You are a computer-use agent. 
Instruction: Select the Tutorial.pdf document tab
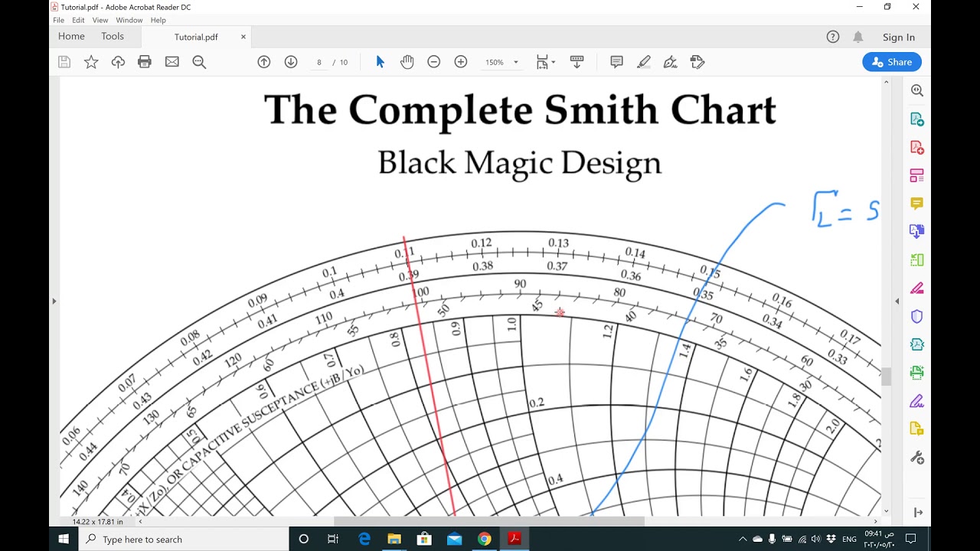tap(196, 37)
